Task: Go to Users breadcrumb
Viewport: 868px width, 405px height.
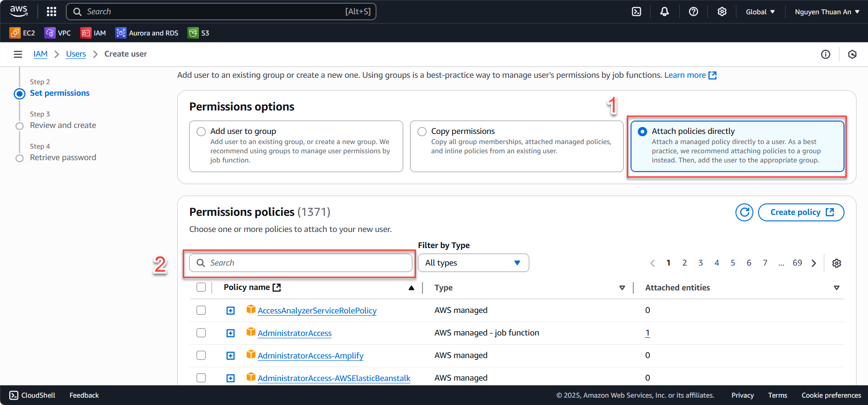Action: (x=76, y=54)
